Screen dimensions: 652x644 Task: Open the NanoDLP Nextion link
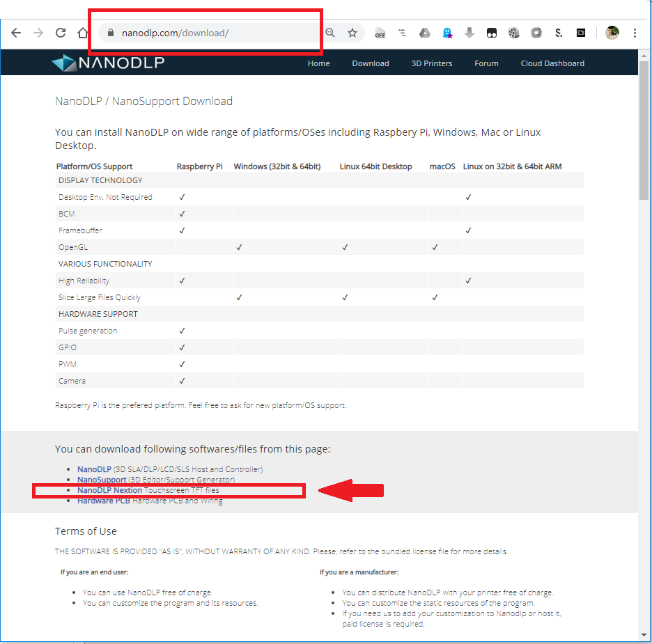point(109,490)
